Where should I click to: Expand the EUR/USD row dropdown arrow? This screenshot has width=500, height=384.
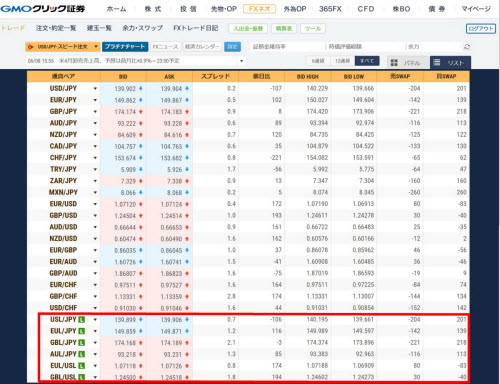point(95,204)
